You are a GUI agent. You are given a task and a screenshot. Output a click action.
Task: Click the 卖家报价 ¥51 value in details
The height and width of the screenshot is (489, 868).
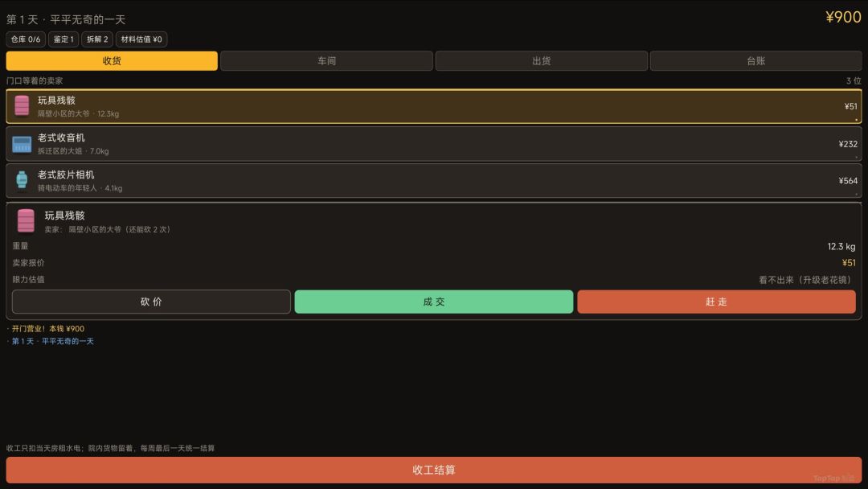tap(849, 263)
